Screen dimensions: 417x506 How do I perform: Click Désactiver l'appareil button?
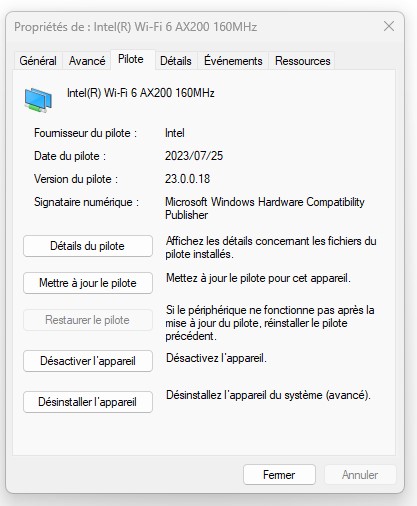[88, 361]
